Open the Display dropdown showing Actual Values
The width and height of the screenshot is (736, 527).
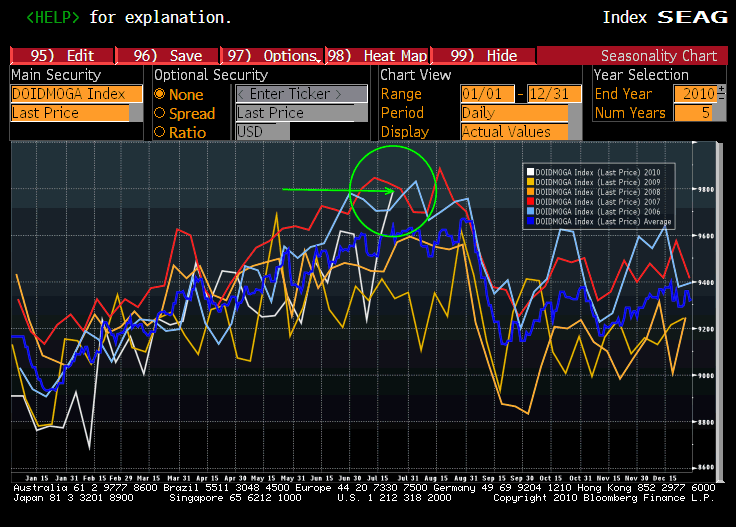pos(513,132)
